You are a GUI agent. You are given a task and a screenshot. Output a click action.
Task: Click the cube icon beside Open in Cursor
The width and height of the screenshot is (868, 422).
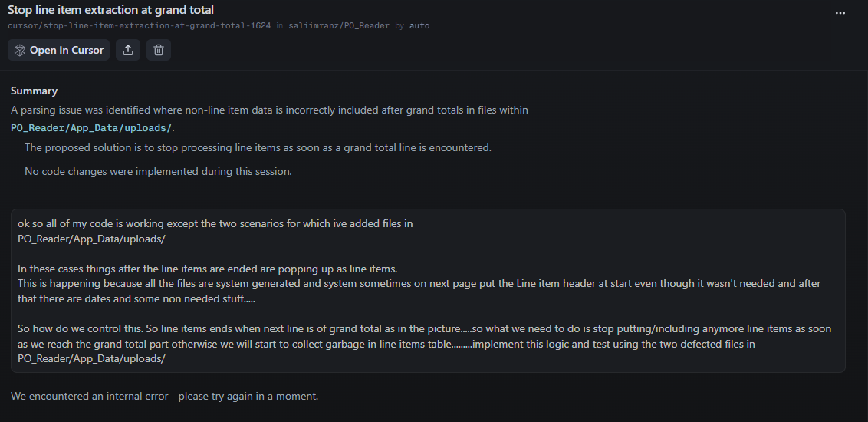(20, 50)
